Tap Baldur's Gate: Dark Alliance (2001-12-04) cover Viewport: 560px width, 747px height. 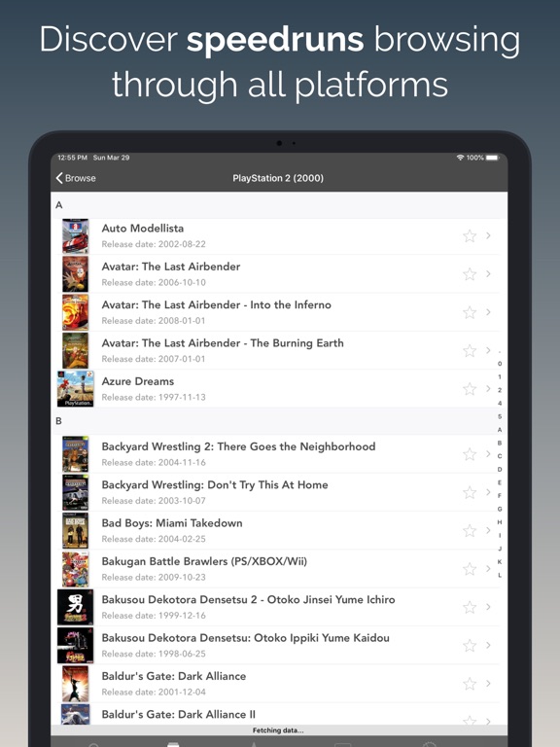75,684
